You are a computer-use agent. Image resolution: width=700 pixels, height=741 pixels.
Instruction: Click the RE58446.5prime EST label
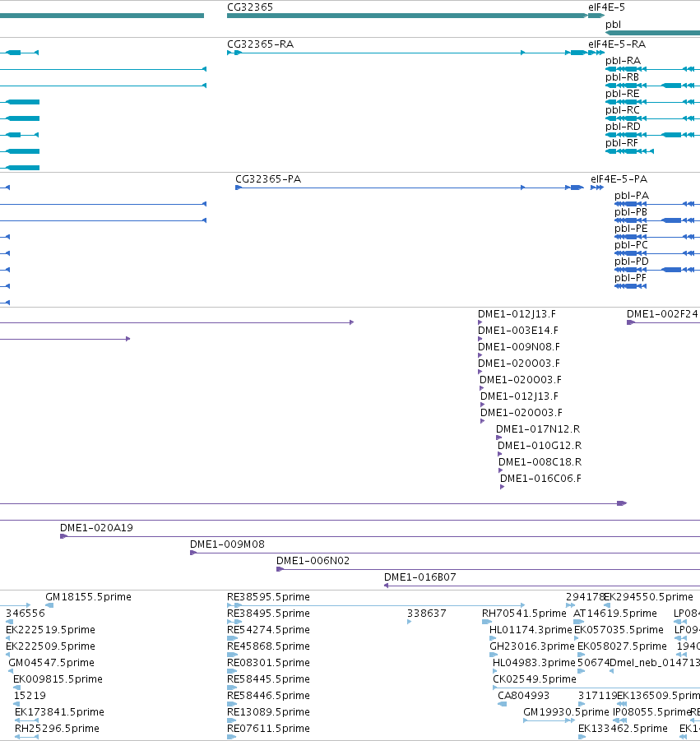[x=268, y=696]
